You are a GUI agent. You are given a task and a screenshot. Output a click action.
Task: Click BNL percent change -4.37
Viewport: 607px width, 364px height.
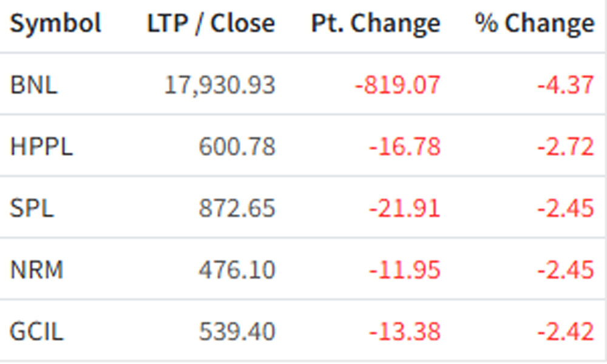[x=565, y=85]
